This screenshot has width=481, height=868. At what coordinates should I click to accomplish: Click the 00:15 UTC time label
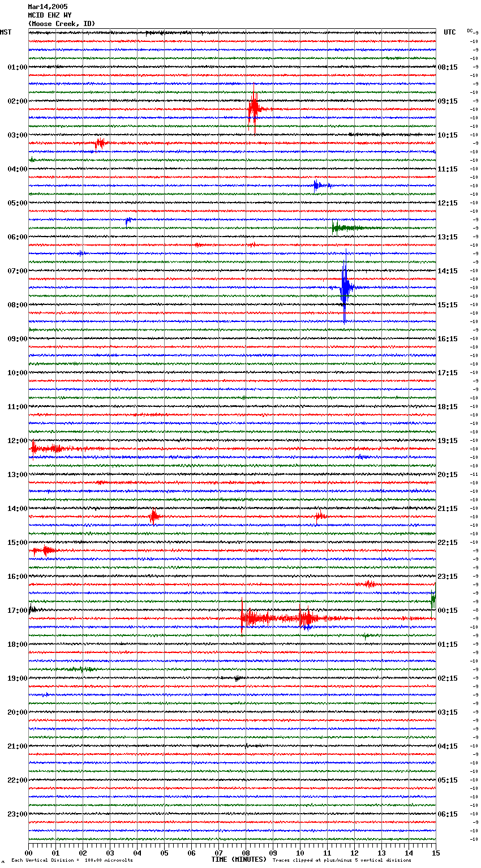pos(448,611)
